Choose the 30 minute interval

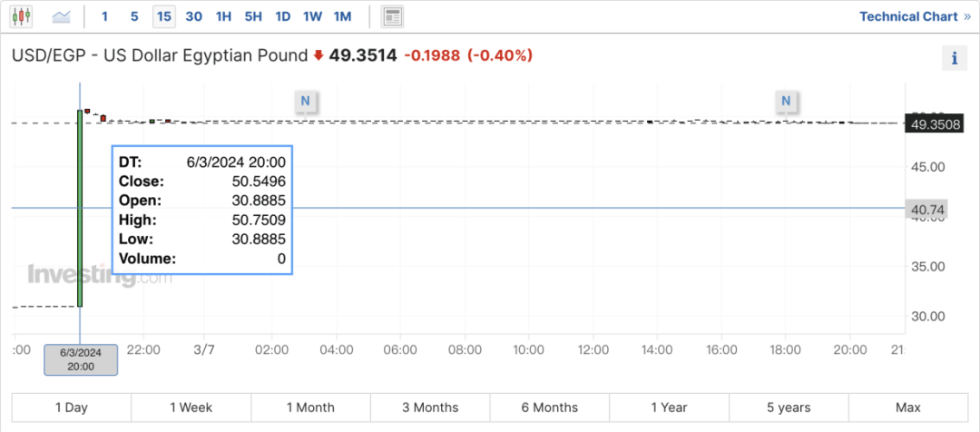(x=193, y=16)
